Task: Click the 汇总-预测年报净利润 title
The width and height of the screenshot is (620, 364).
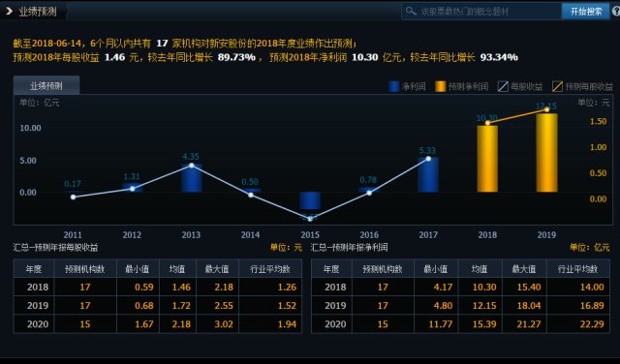Action: 349,248
